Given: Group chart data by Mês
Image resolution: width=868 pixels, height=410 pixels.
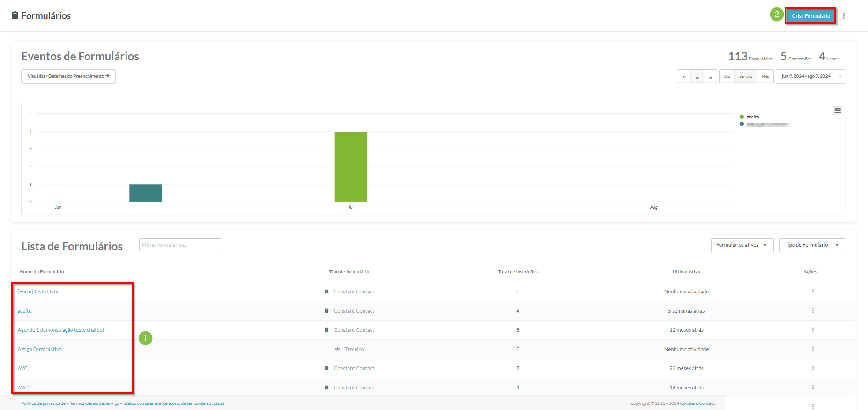Looking at the screenshot, I should point(765,77).
